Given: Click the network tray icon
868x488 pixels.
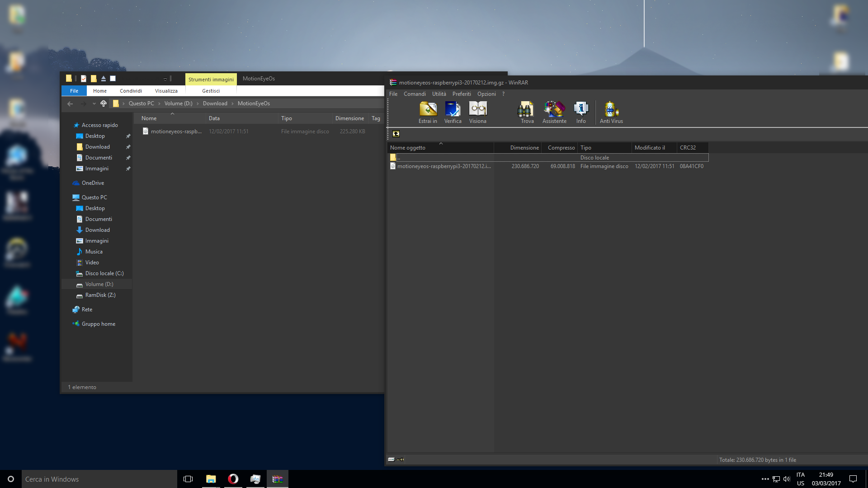Looking at the screenshot, I should tap(776, 479).
